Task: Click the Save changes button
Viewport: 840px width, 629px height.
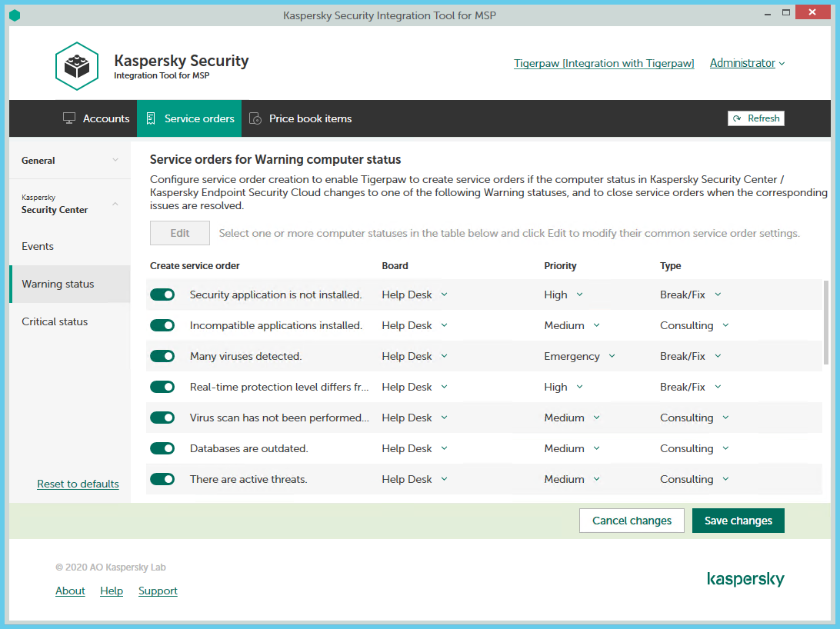Action: [x=738, y=521]
